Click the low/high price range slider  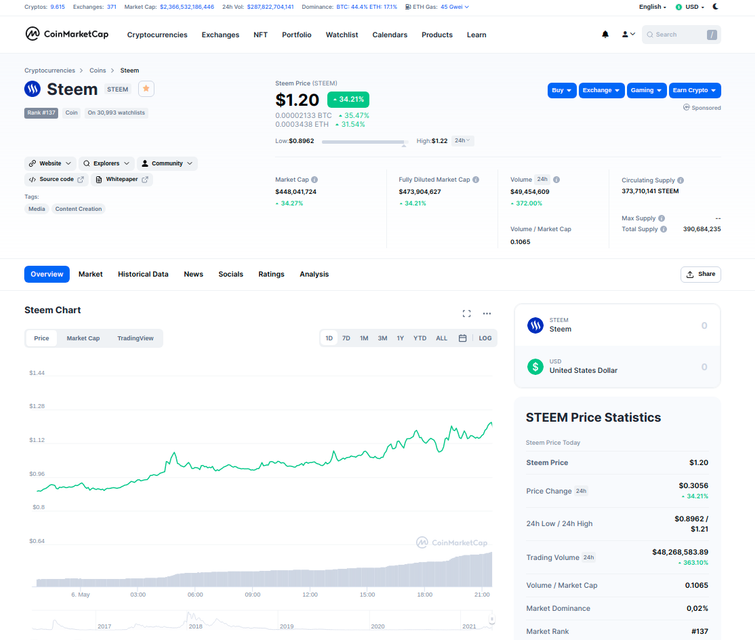tap(364, 142)
